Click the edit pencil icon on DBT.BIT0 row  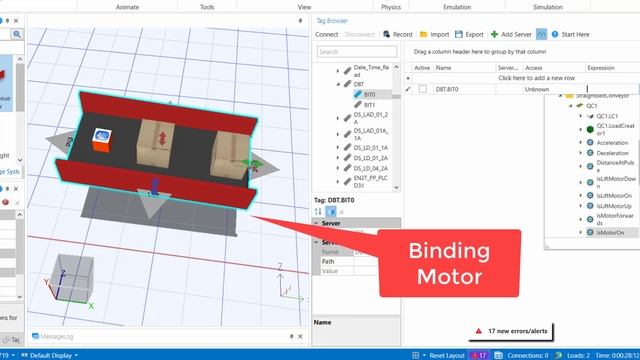tap(408, 89)
